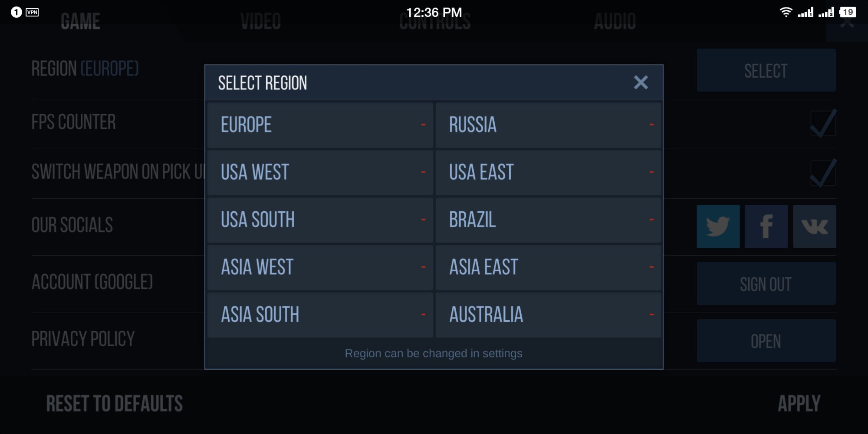Close the Select Region dialog
Screen dimensions: 868x434
(x=641, y=82)
